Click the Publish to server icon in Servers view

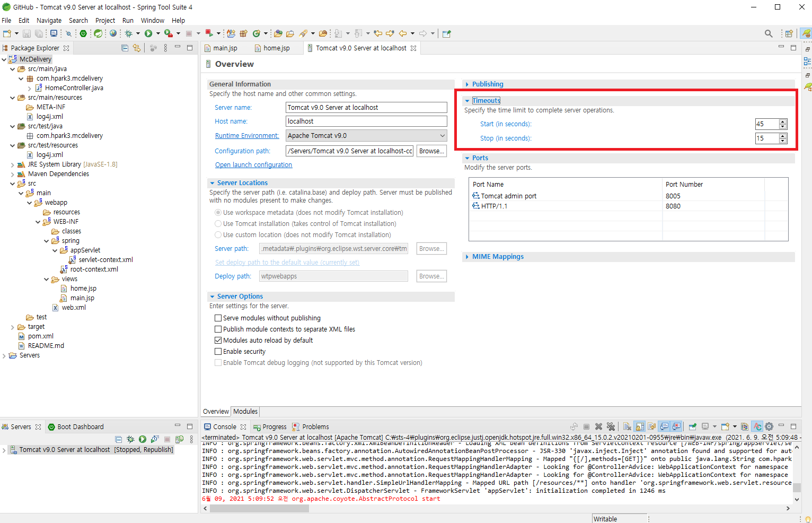coord(179,439)
